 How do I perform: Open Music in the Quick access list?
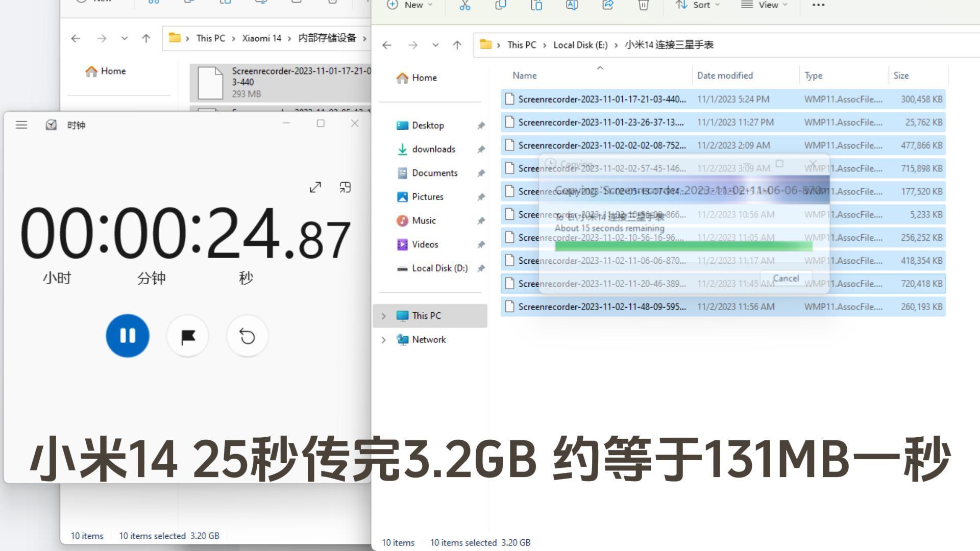pyautogui.click(x=424, y=220)
